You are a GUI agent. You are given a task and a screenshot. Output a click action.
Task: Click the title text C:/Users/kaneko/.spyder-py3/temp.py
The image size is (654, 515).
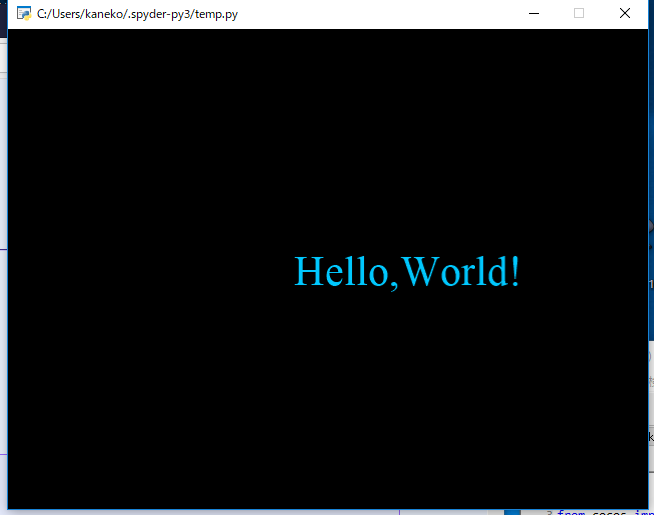[x=137, y=14]
